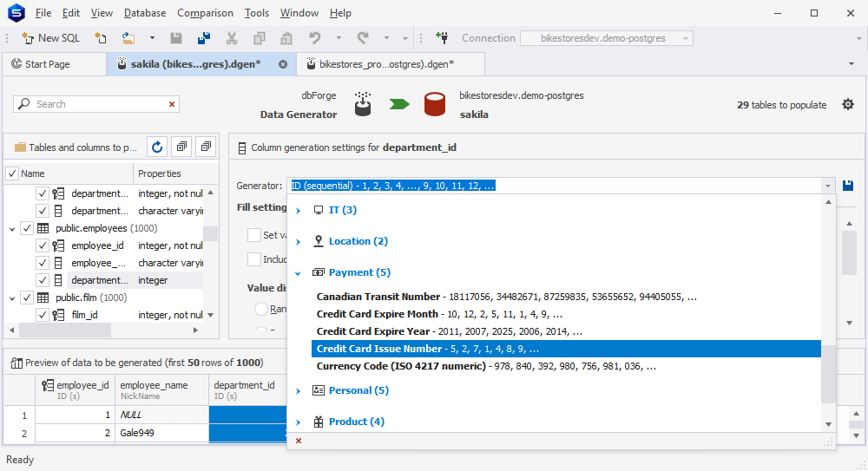Select the public.film table row
868x471 pixels.
105,298
